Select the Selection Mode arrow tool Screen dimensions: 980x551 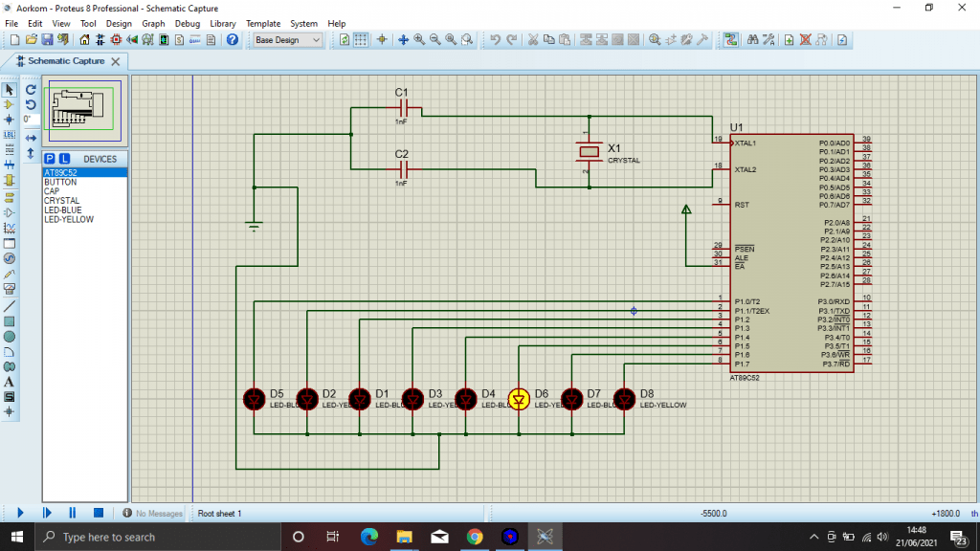(10, 89)
